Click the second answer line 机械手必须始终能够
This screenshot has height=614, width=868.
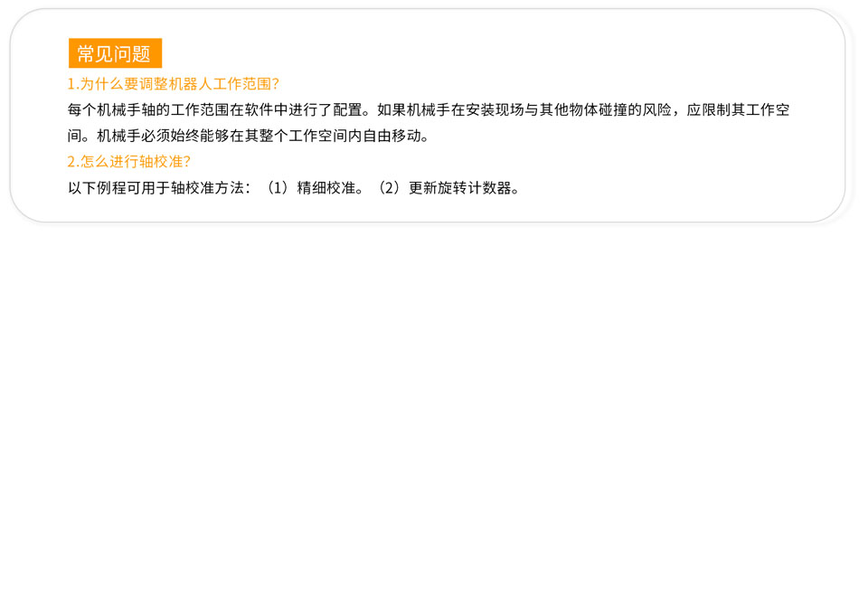(x=248, y=136)
